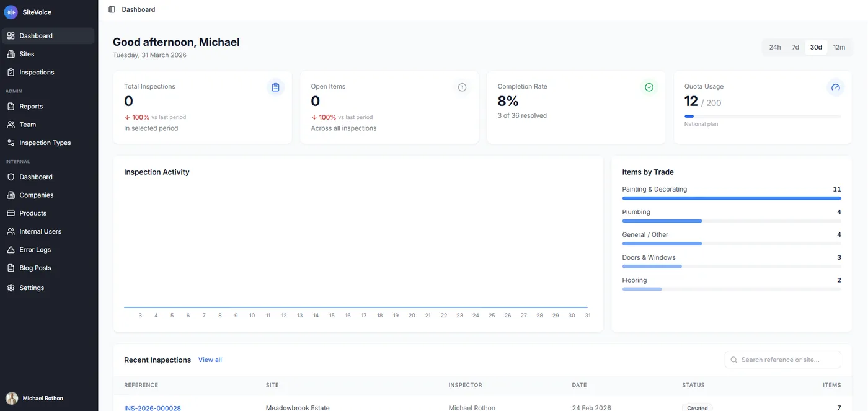This screenshot has width=868, height=411.
Task: Open Blog Posts page
Action: tap(48, 268)
